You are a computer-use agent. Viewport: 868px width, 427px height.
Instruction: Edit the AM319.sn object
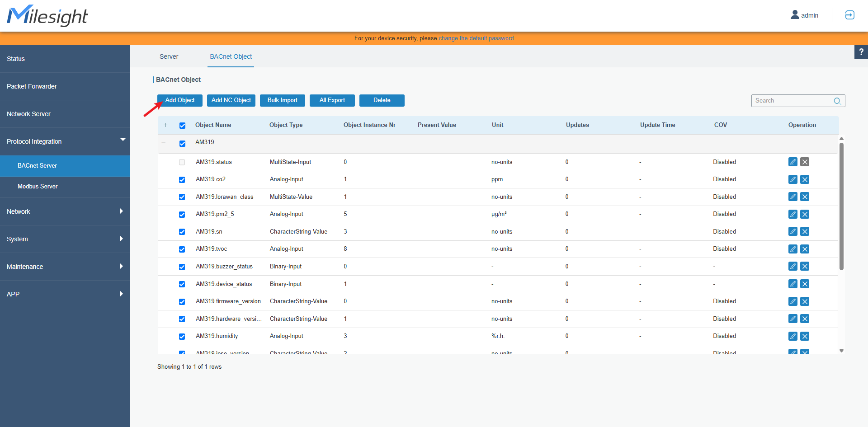pyautogui.click(x=793, y=231)
